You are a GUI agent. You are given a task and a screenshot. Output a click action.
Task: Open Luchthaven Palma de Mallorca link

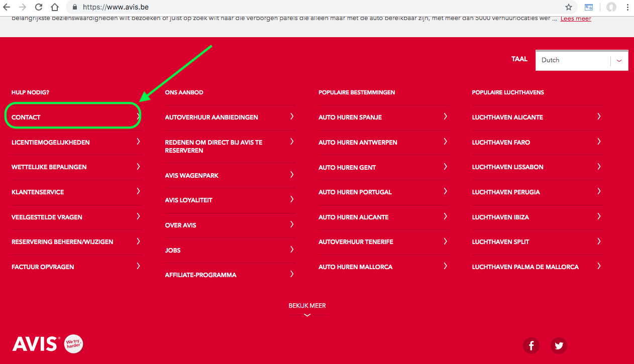(x=525, y=267)
